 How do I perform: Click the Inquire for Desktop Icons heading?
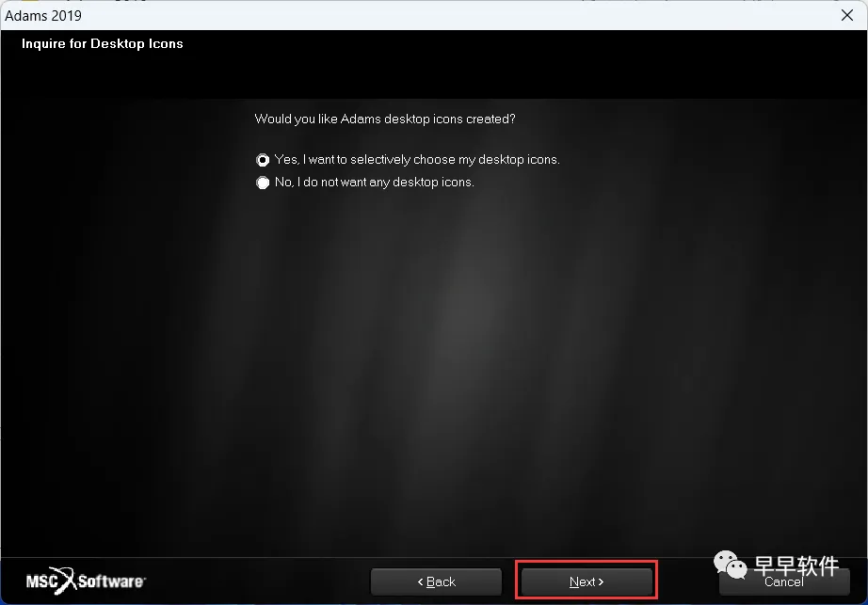click(x=103, y=43)
